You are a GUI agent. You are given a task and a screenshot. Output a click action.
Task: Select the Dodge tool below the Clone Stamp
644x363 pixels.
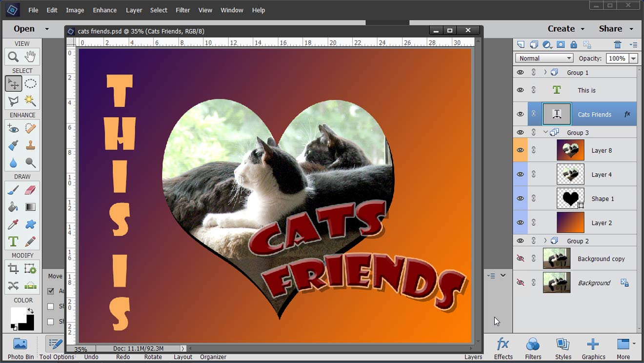click(30, 163)
